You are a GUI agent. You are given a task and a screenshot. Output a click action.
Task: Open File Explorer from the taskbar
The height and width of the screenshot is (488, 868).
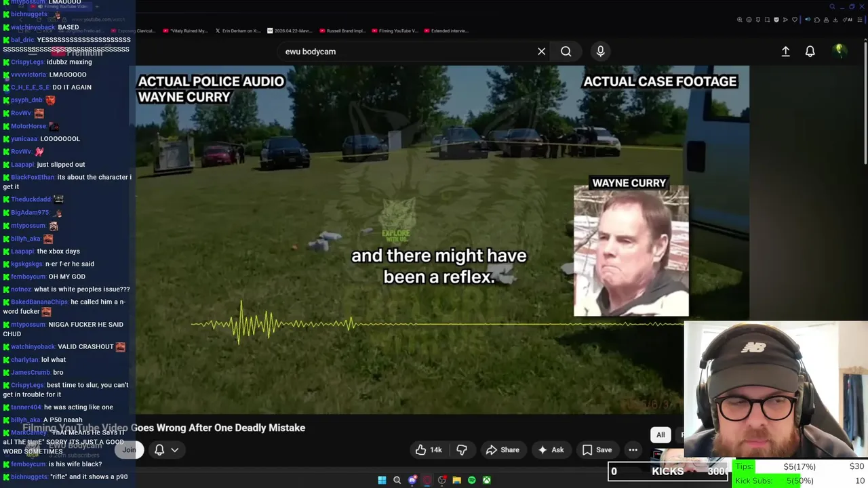coord(457,480)
